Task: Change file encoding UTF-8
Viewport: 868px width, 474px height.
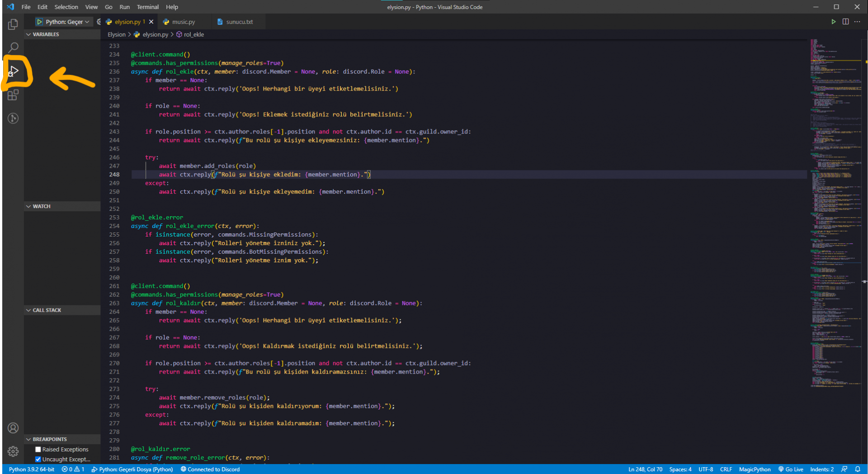Action: click(706, 469)
